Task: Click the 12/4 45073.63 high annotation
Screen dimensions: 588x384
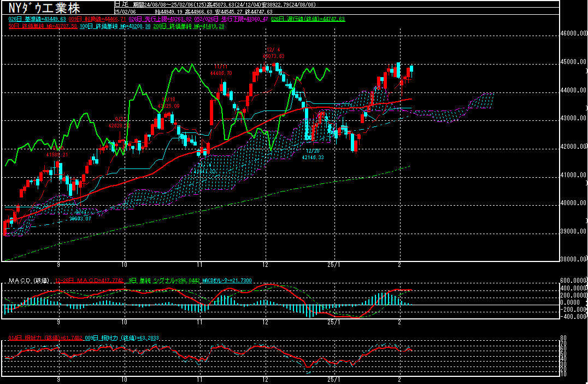Action: pos(273,53)
